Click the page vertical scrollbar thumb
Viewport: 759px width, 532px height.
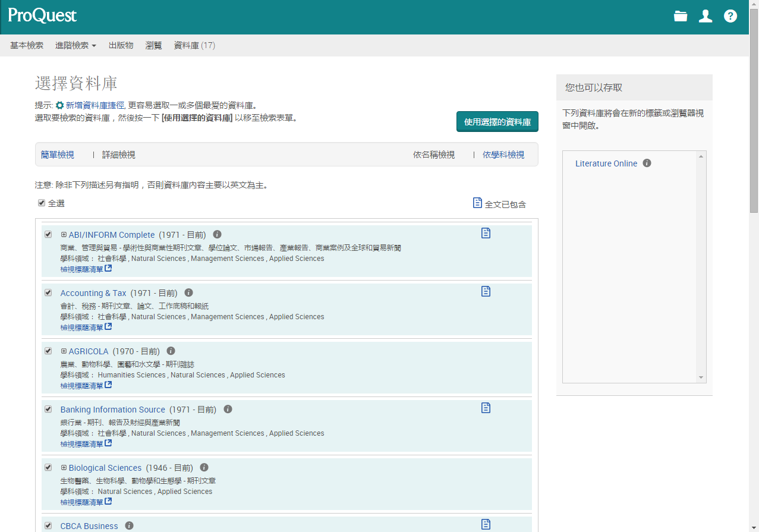point(754,111)
